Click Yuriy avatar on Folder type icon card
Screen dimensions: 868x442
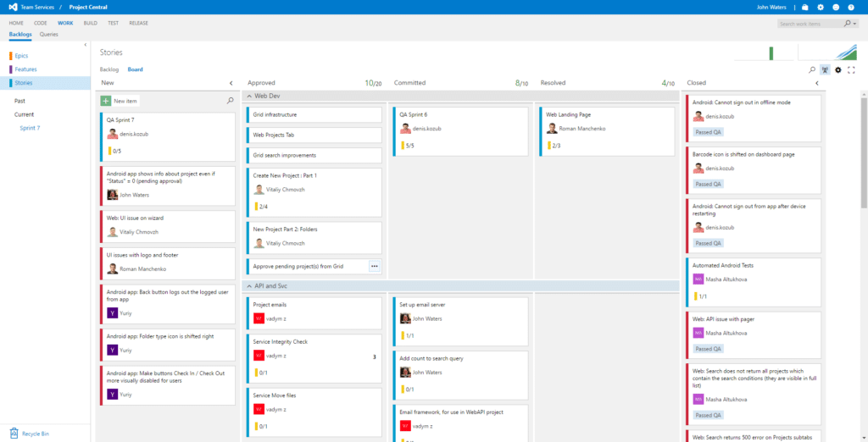[x=113, y=351]
